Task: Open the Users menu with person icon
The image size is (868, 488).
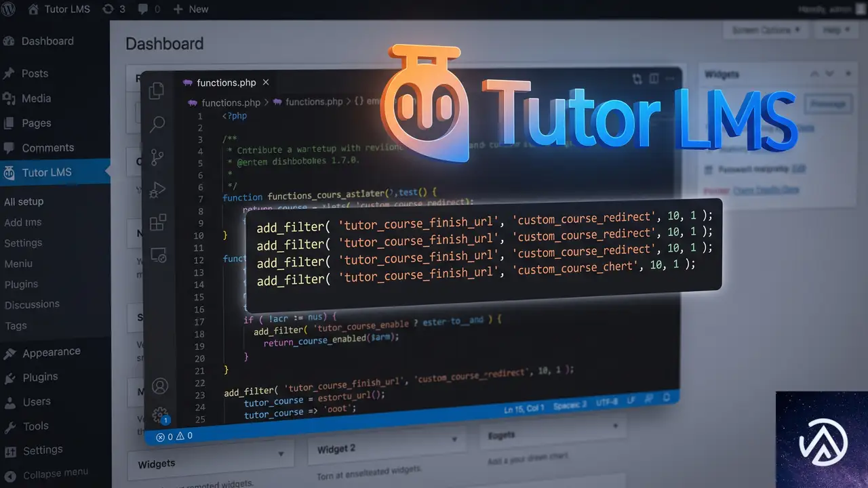Action: (27, 402)
